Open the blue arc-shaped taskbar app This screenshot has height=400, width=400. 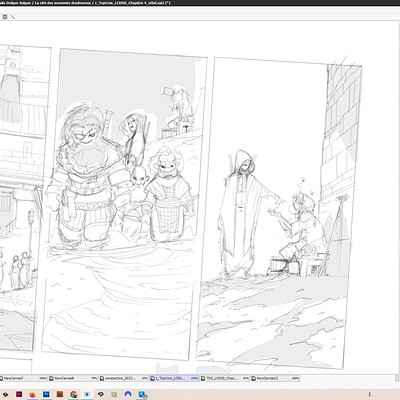point(128,394)
